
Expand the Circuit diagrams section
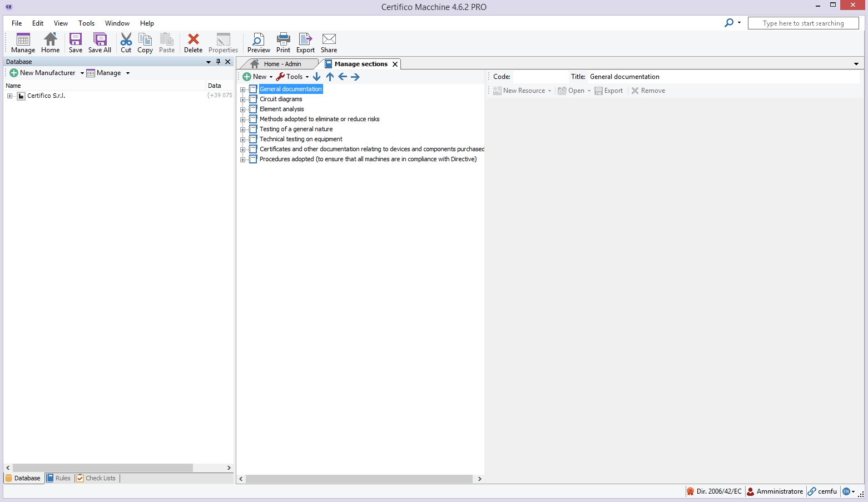click(242, 100)
